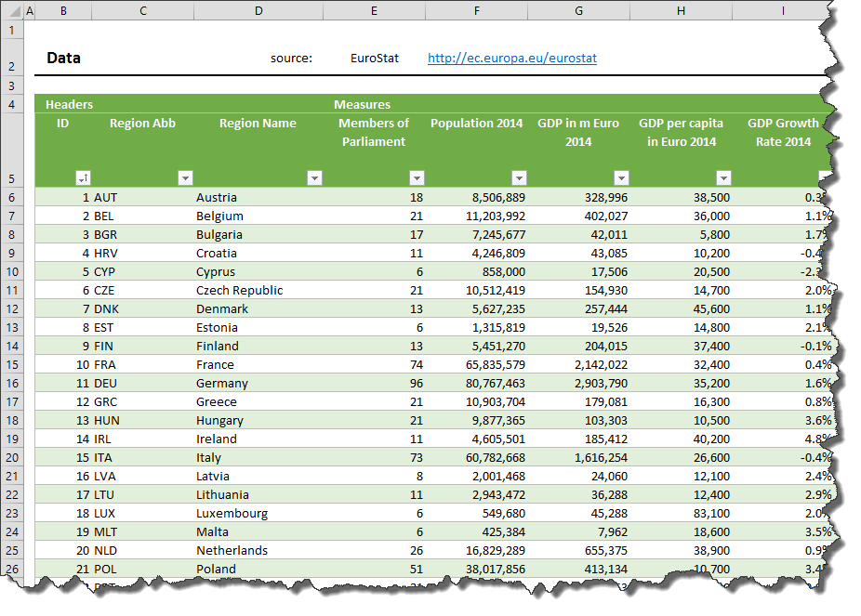Select column G header
Viewport: 861px width, 616px height.
578,10
